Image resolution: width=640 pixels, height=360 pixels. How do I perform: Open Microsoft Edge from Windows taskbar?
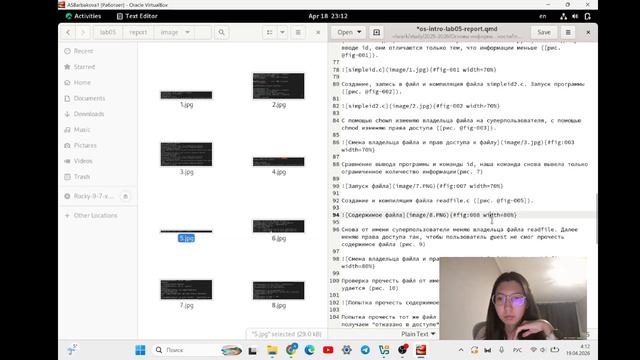coord(309,350)
